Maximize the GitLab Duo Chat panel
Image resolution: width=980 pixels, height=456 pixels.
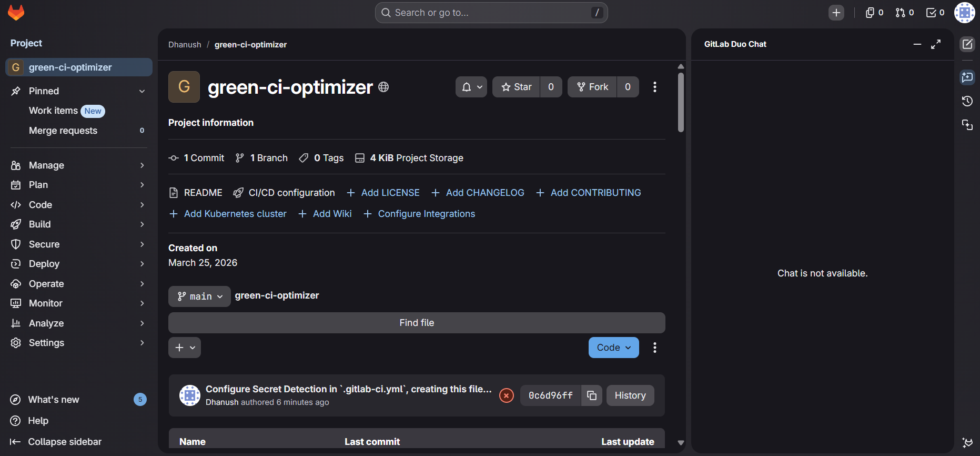coord(936,44)
